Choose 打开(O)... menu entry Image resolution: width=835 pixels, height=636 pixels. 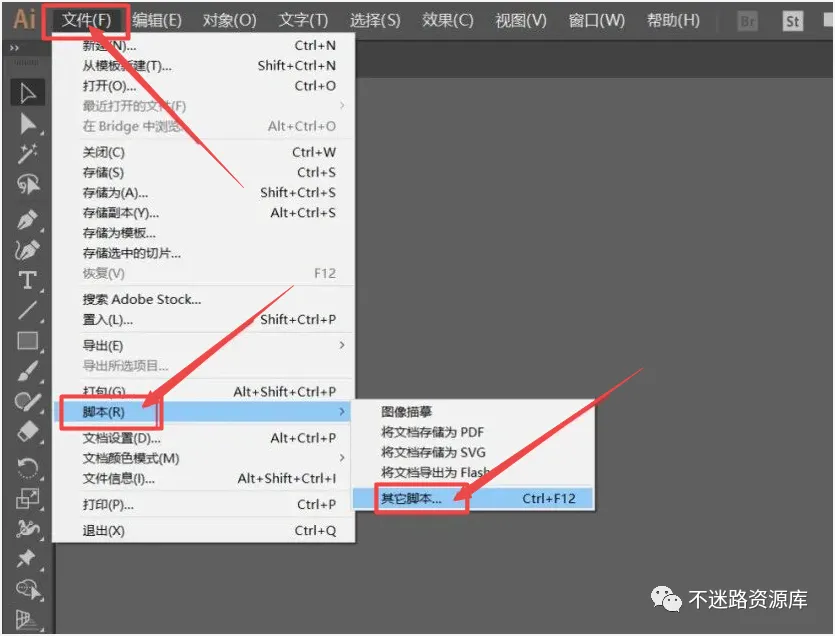[203, 86]
